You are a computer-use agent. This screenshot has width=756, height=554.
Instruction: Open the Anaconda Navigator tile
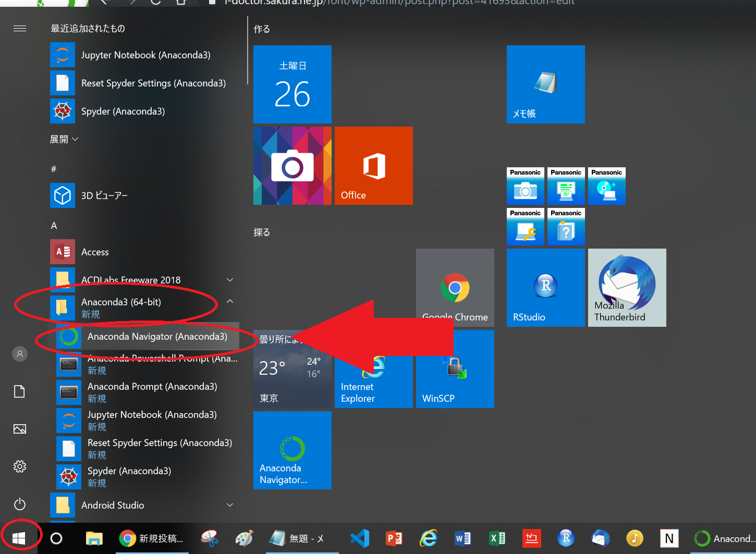click(x=292, y=450)
